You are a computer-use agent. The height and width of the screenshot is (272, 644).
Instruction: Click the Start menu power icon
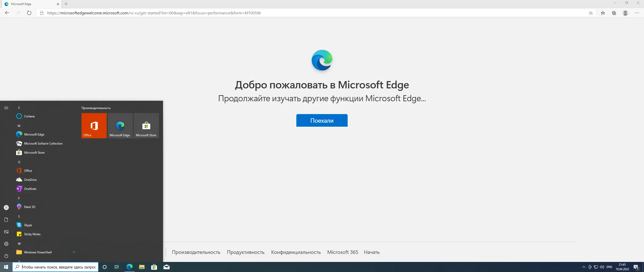(6, 256)
